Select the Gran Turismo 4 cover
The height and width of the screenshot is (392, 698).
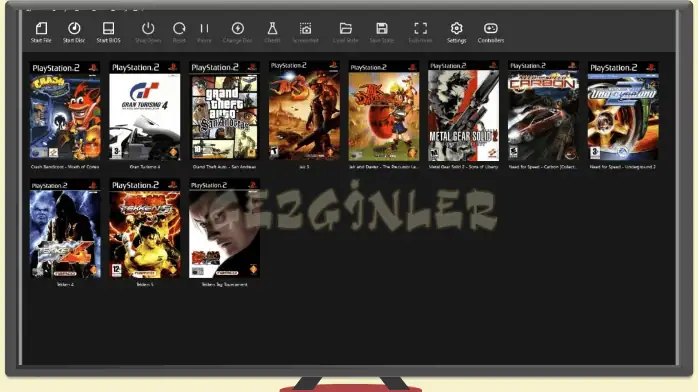[145, 111]
